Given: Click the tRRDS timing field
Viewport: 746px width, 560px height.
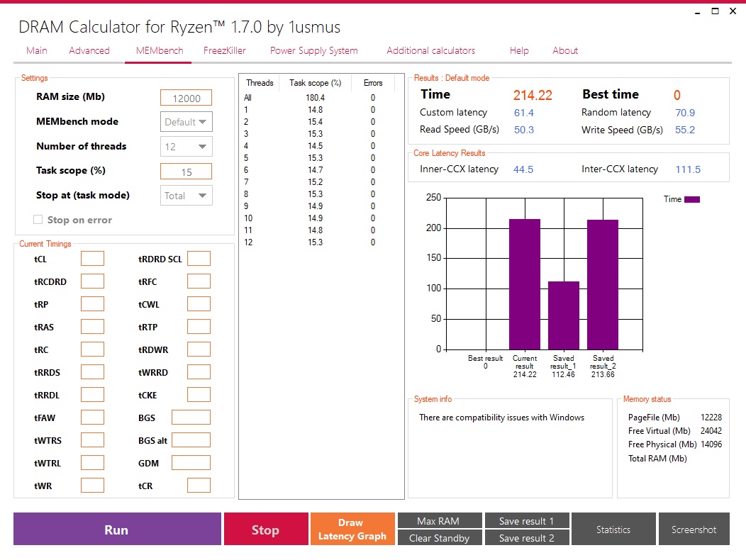Looking at the screenshot, I should click(92, 372).
